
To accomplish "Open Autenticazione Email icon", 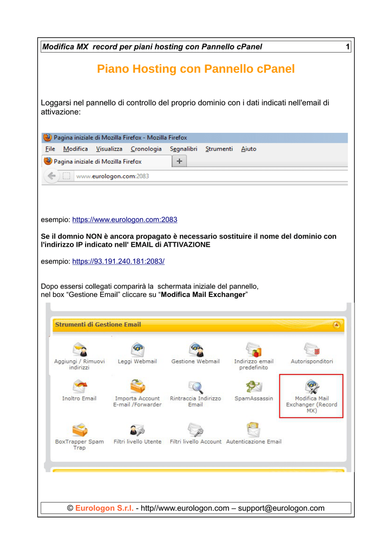I will 253,429.
